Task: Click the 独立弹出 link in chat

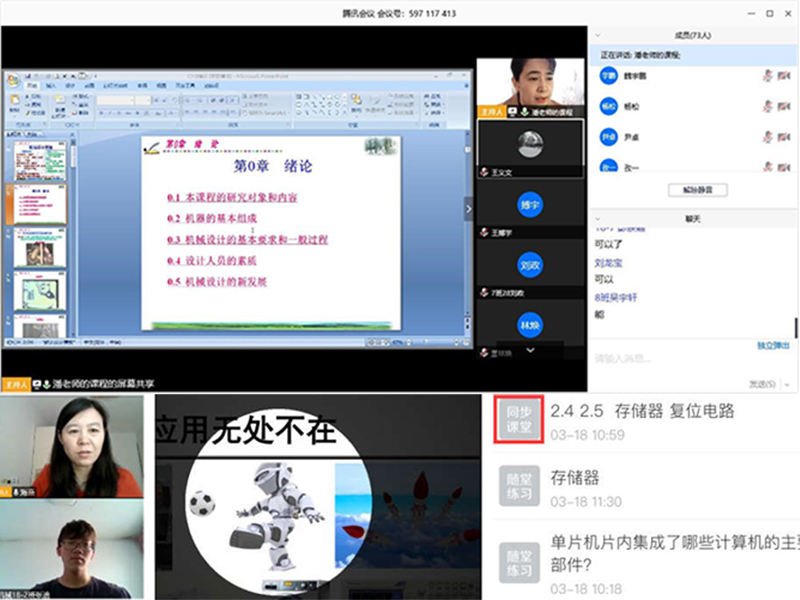Action: pos(772,345)
